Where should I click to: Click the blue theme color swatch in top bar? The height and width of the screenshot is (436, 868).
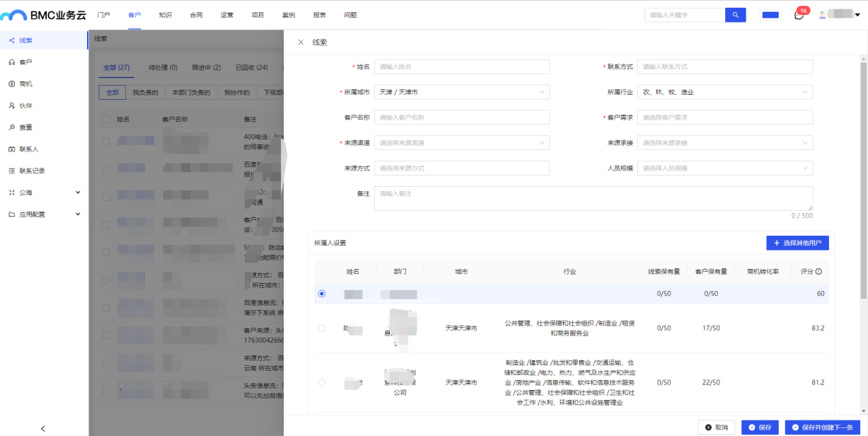click(770, 15)
